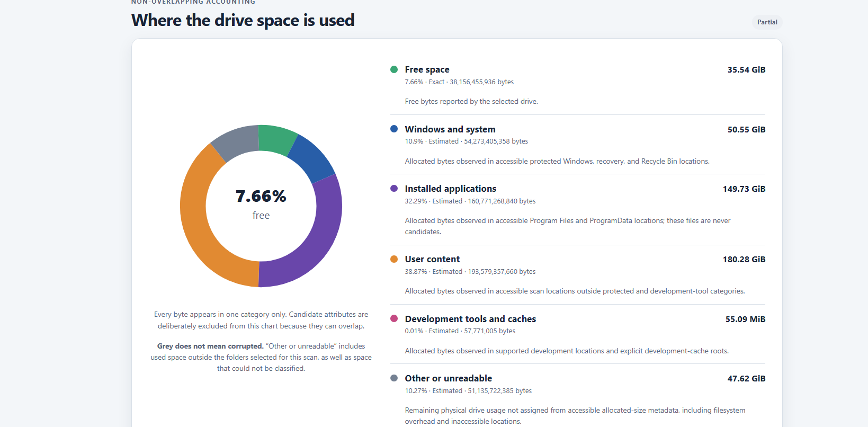Screen dimensions: 868x427
Task: Click the purple Installed applications legend dot
Action: coord(394,189)
